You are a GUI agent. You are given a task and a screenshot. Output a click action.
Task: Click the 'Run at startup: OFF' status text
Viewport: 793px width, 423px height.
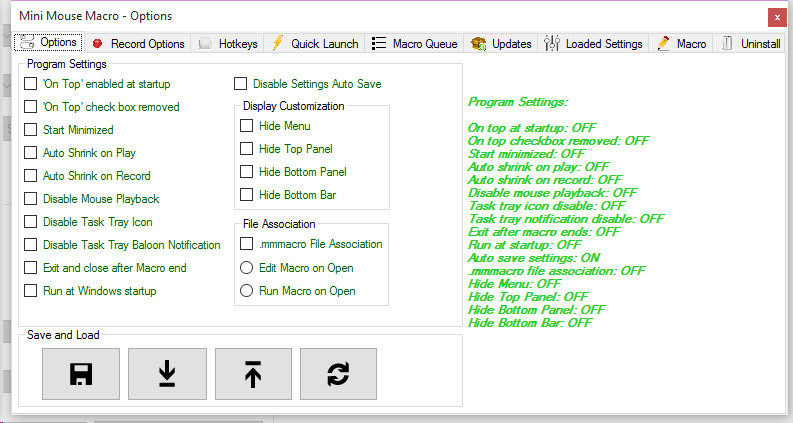(524, 245)
